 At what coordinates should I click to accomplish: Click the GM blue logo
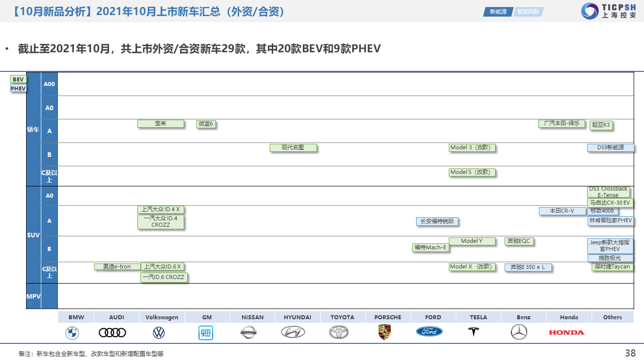coord(205,332)
